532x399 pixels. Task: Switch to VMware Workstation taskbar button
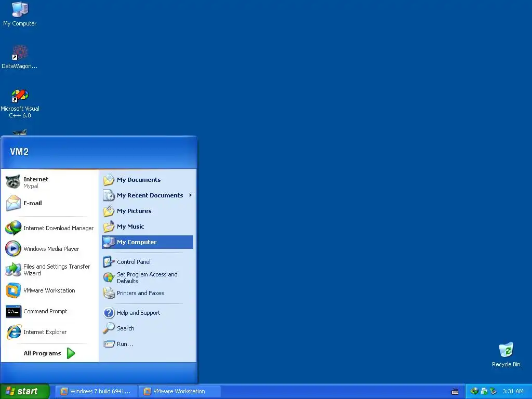click(179, 391)
